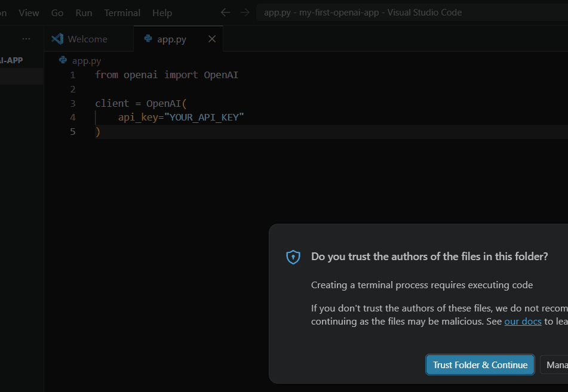Click the "client = OpenAI(" code line
Image resolution: width=568 pixels, height=392 pixels.
click(141, 104)
